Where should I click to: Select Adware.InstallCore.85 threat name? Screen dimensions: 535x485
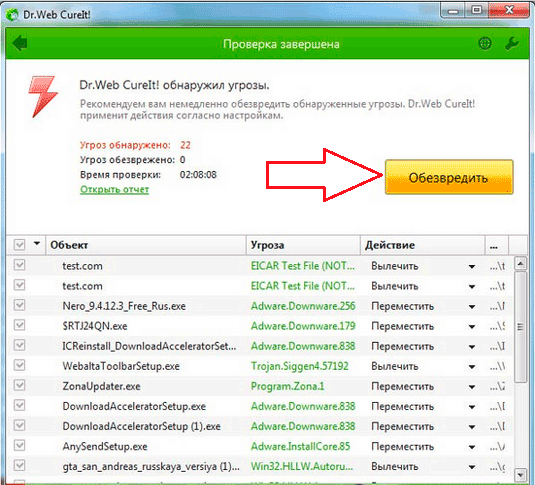point(300,446)
